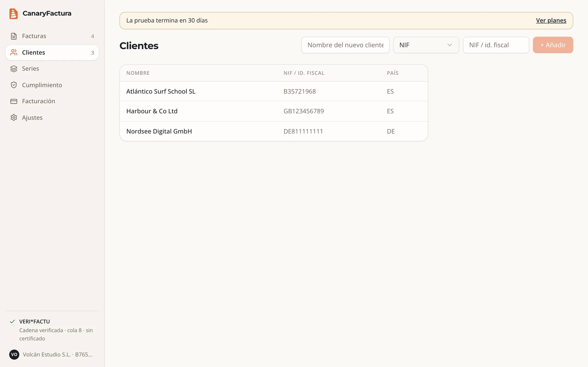Open Facturas via its document icon
This screenshot has height=367, width=588.
(x=14, y=36)
